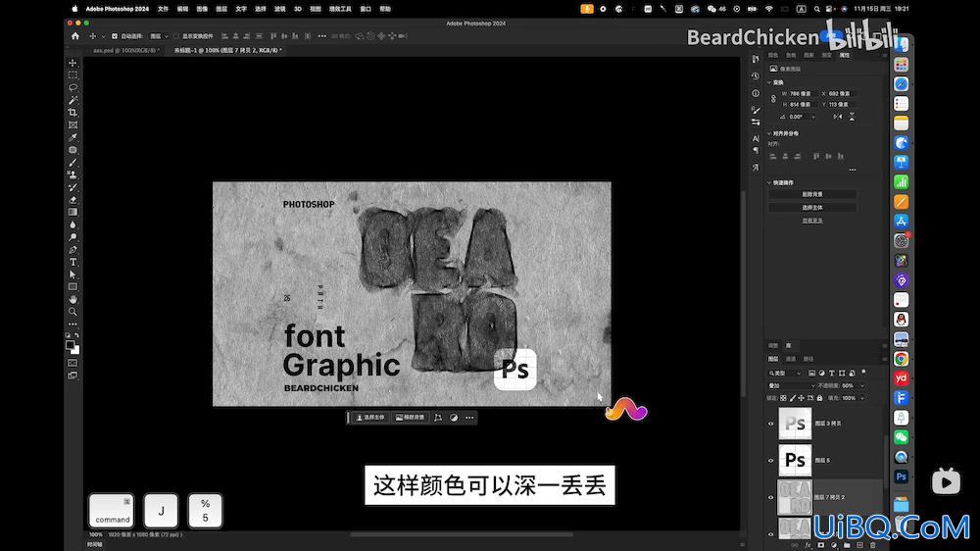This screenshot has height=551, width=980.
Task: Click 移除背景 in contextual task bar
Action: (410, 417)
